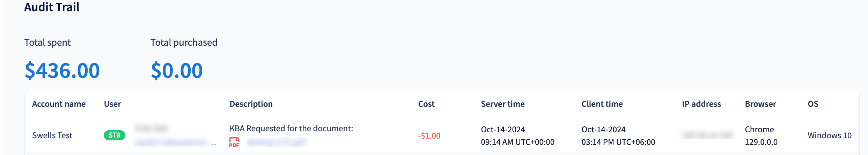The height and width of the screenshot is (155, 868).
Task: Select the Swells Test account name cell
Action: point(52,135)
